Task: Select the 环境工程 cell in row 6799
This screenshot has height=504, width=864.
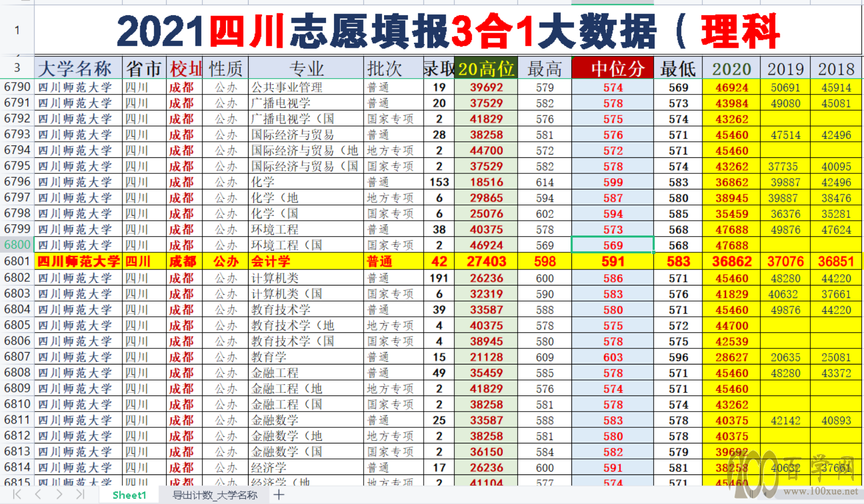Action: coord(306,229)
